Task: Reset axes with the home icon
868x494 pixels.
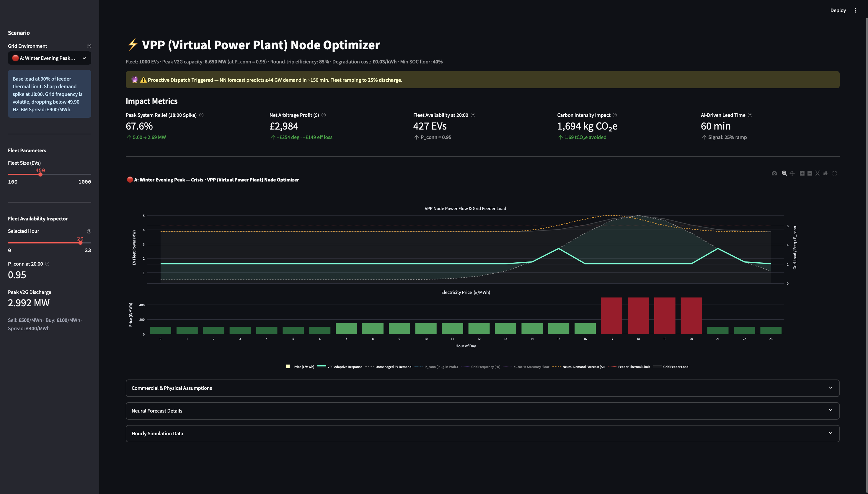Action: (825, 174)
